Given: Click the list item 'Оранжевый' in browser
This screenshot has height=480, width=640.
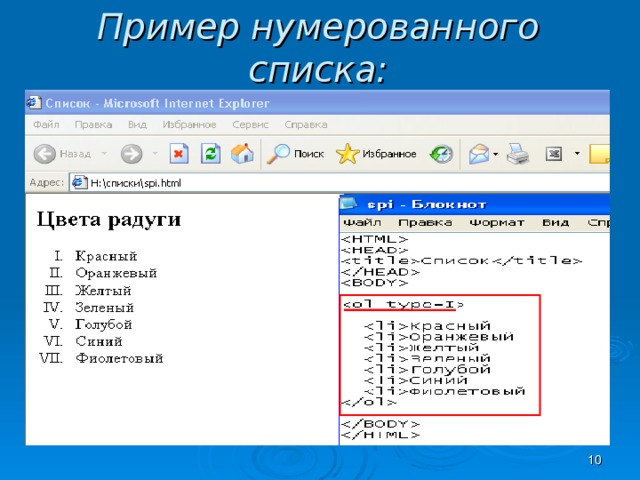Looking at the screenshot, I should pyautogui.click(x=116, y=273).
